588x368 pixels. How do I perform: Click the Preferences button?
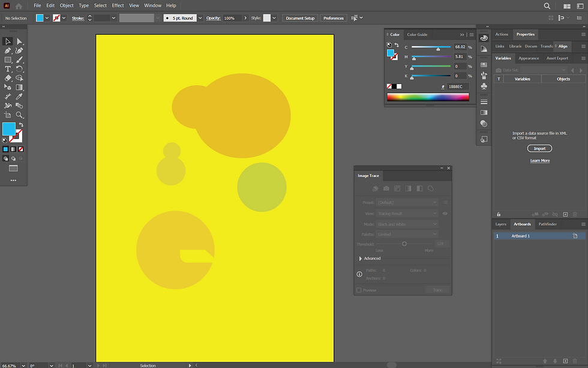pyautogui.click(x=334, y=18)
